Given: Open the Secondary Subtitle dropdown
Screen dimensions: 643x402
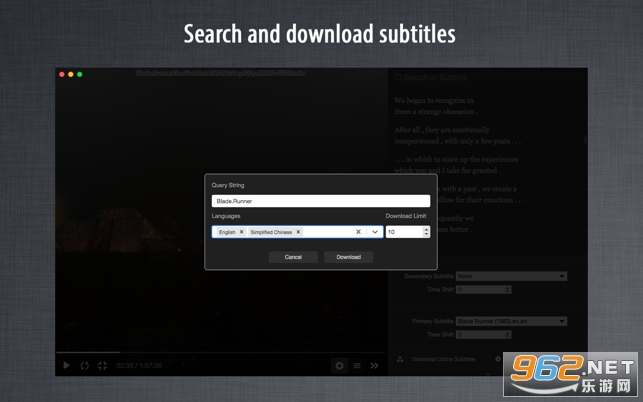Looking at the screenshot, I should (x=511, y=276).
